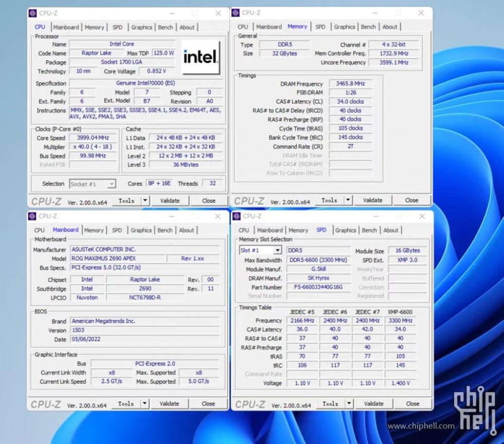Click the CPU-Z icon on the Mainboard window title bar
Viewport: 504px width, 444px height.
[32, 216]
